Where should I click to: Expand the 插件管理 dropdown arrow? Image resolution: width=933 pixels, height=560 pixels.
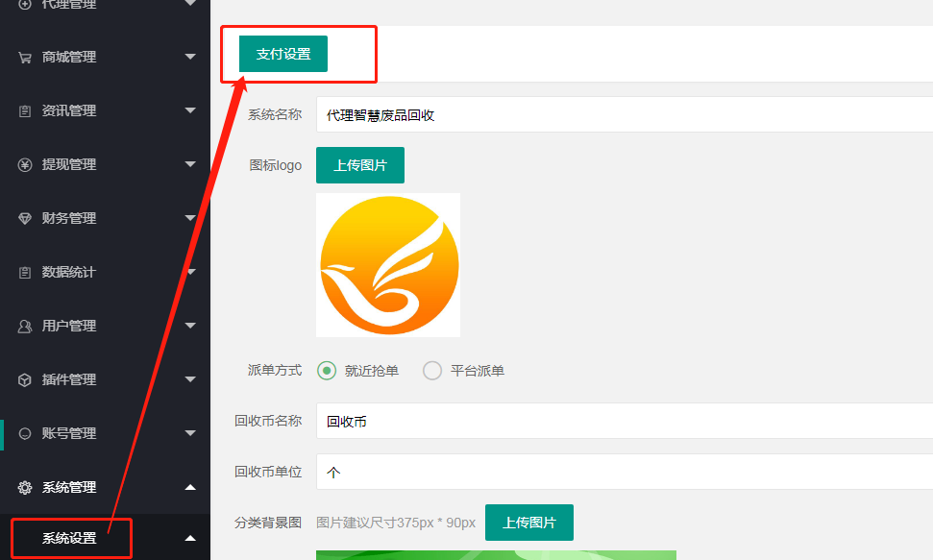point(190,379)
